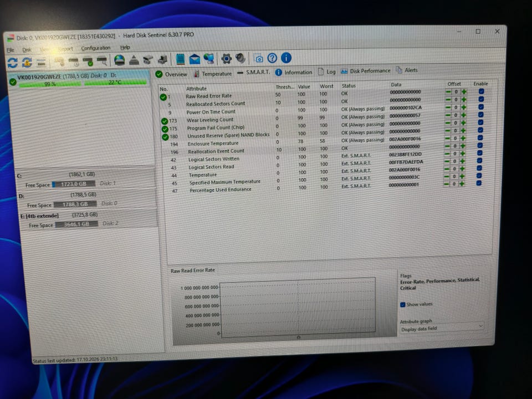Click the globe with disk toolbar icon

pyautogui.click(x=120, y=60)
